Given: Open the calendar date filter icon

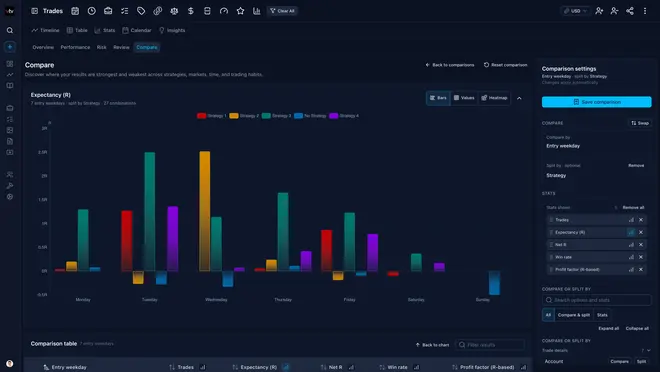Looking at the screenshot, I should tap(75, 11).
